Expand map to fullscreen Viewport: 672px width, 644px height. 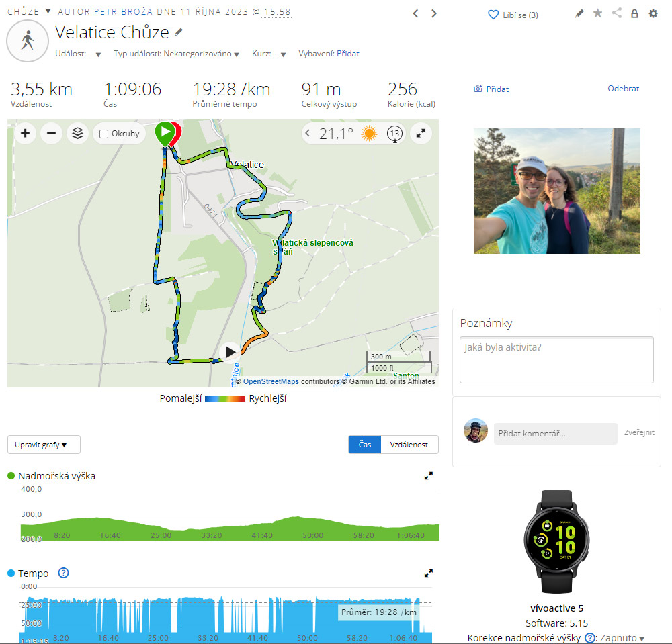click(x=421, y=134)
